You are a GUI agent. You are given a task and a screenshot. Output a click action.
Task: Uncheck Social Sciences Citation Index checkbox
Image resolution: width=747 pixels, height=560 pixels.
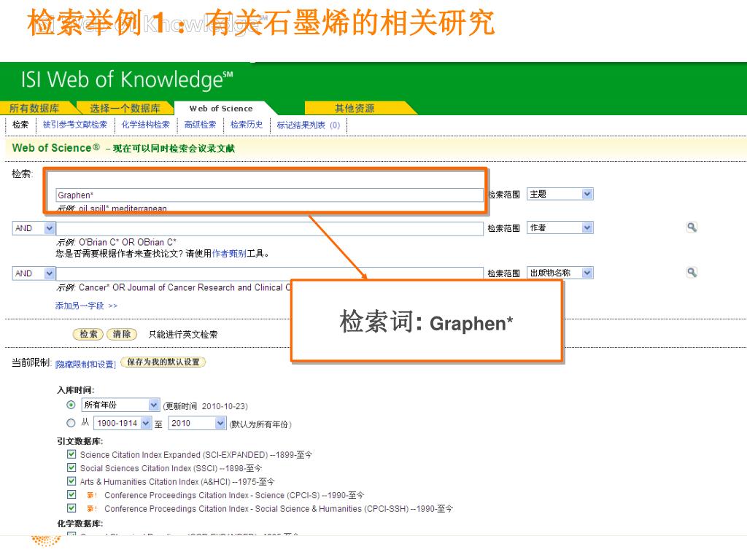point(71,467)
